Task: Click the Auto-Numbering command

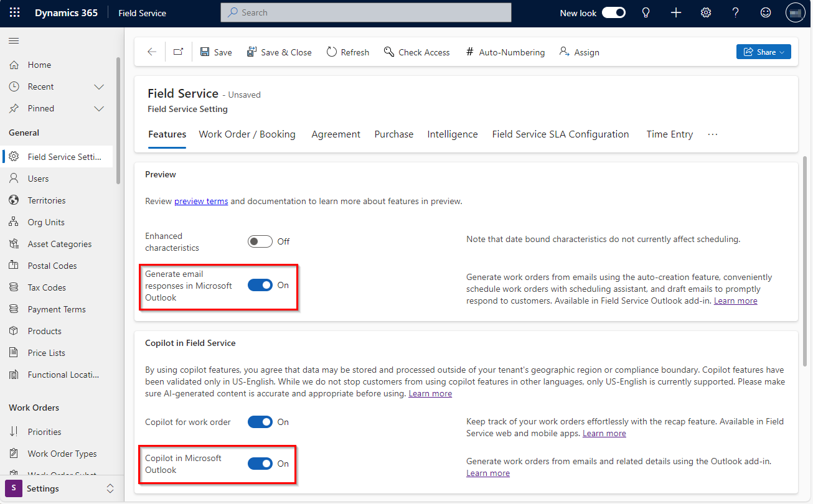Action: click(505, 52)
